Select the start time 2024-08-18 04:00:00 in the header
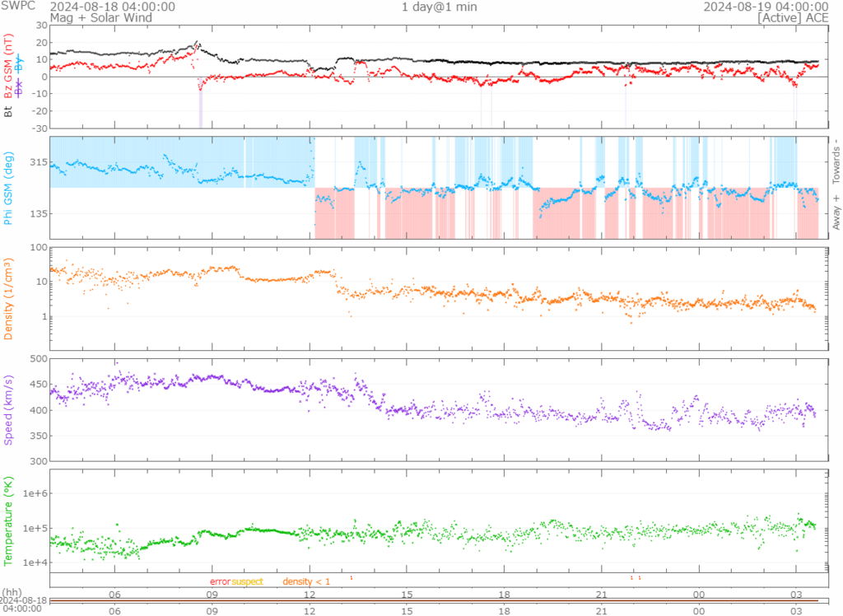The width and height of the screenshot is (843, 616). point(112,7)
